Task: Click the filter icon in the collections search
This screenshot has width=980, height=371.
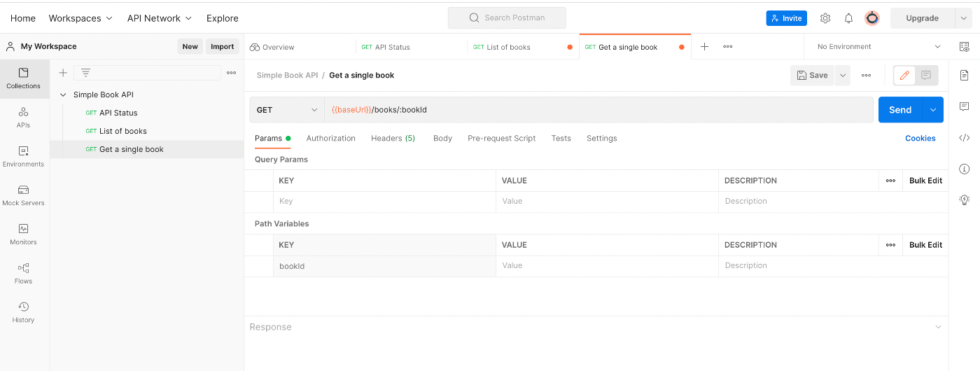Action: click(85, 72)
